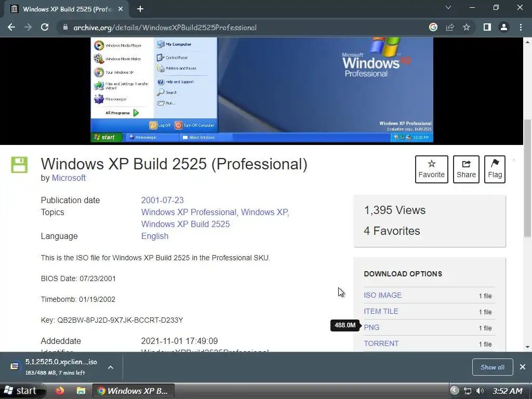
Task: Click the page vertical scrollbar thumb
Action: [527, 179]
